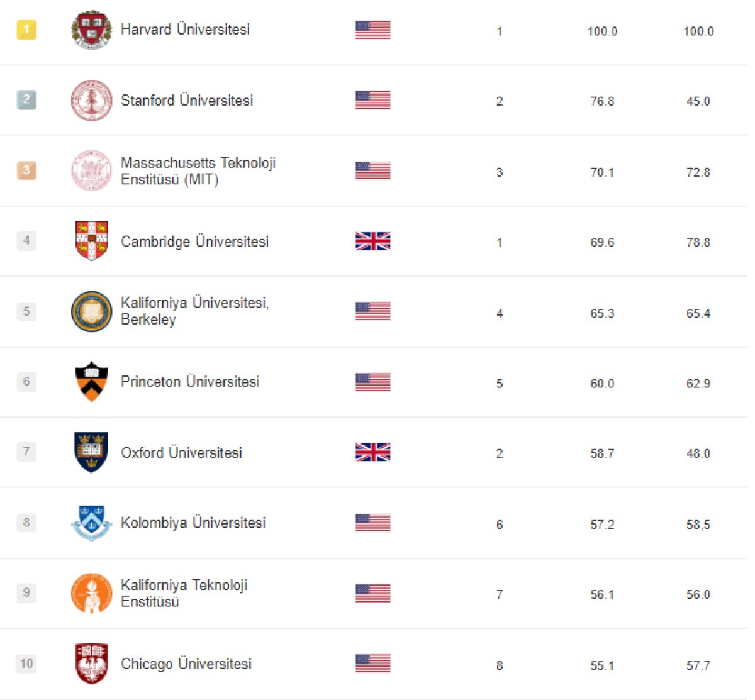
Task: Click the Princeton orange shield logo
Action: point(91,382)
